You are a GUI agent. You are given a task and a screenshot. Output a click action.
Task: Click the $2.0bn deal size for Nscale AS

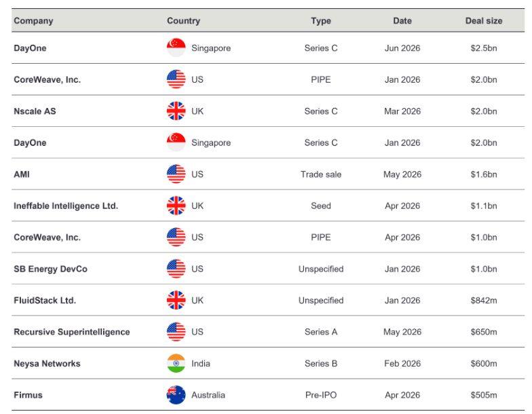pos(483,111)
